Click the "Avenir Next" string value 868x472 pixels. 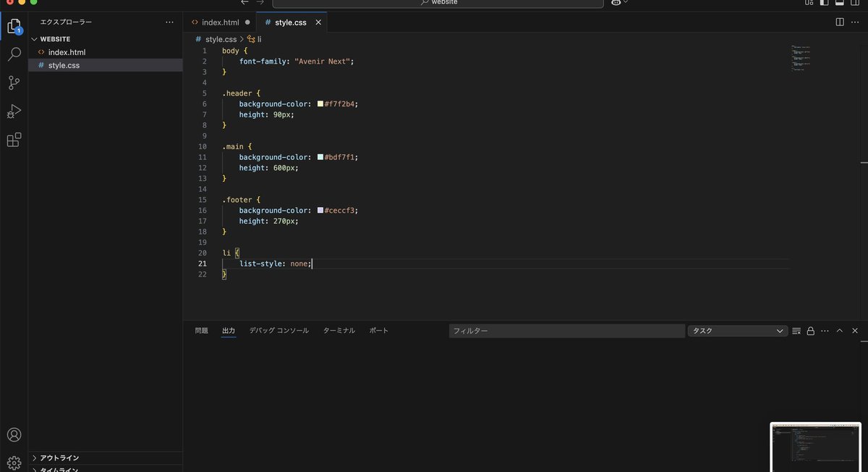click(x=324, y=61)
